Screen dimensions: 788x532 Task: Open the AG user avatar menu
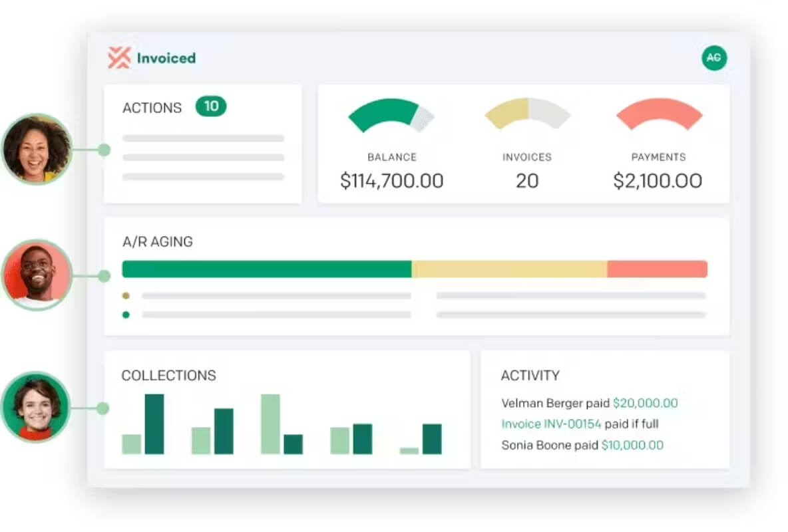[x=714, y=58]
